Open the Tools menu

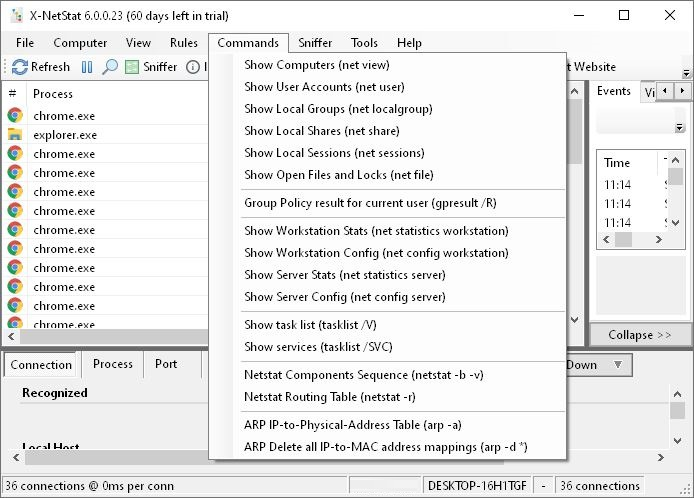[x=364, y=43]
